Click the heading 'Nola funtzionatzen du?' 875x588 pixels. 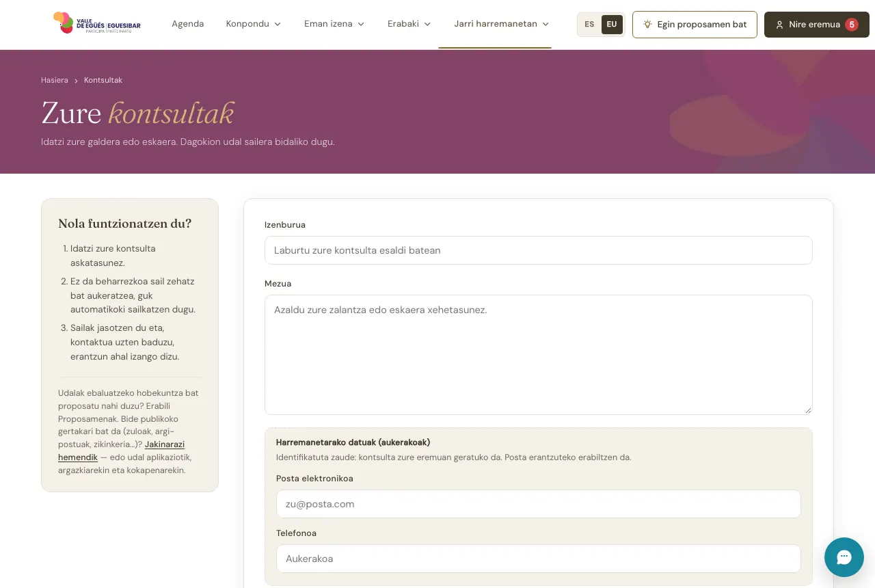click(x=125, y=224)
